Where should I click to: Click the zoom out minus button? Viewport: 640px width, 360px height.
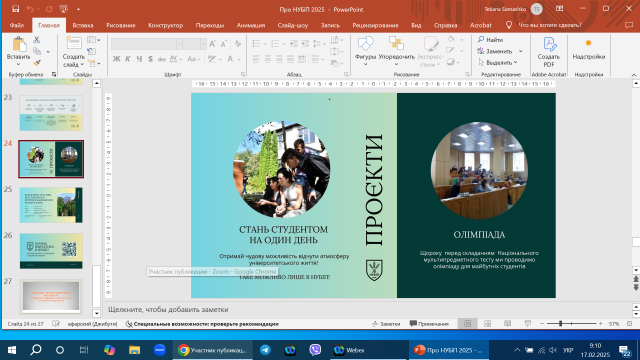pos(542,324)
